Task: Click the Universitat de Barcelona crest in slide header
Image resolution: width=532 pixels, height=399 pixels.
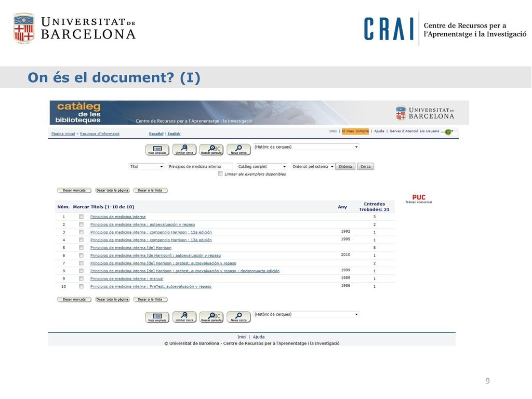Action: (x=24, y=28)
